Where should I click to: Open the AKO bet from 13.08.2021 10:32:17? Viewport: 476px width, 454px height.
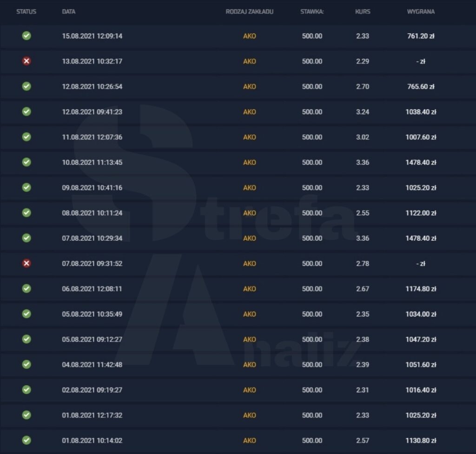tap(250, 61)
